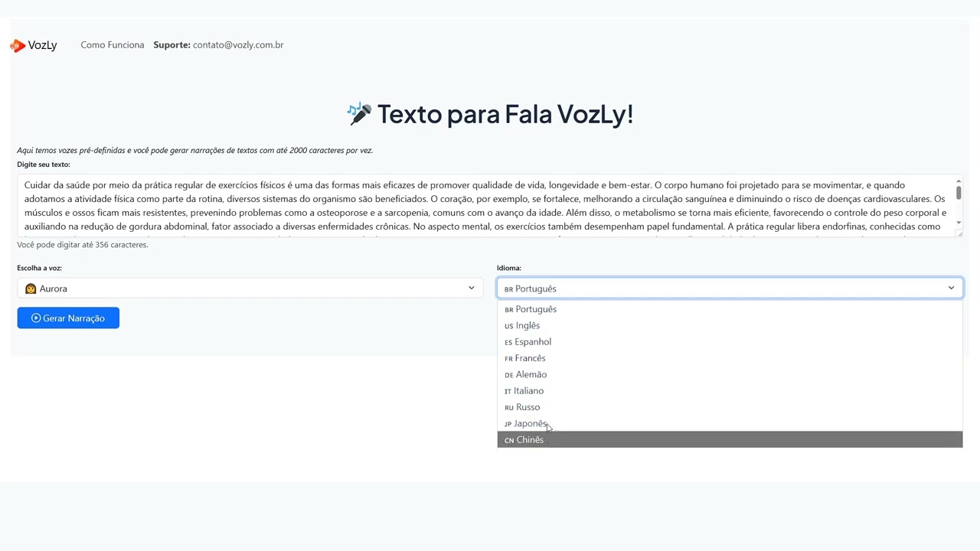This screenshot has height=551, width=980.
Task: Click the Texto para Fala VozLy! heading
Action: [x=490, y=114]
